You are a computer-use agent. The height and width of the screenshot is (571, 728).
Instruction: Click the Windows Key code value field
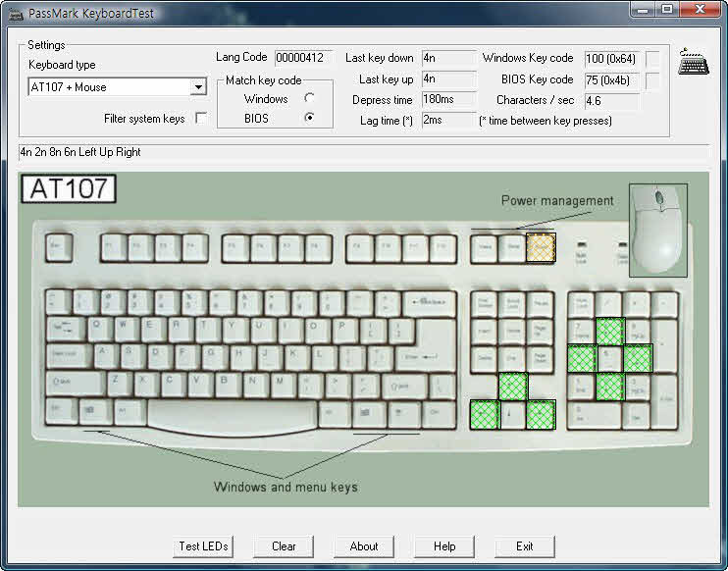click(x=612, y=59)
